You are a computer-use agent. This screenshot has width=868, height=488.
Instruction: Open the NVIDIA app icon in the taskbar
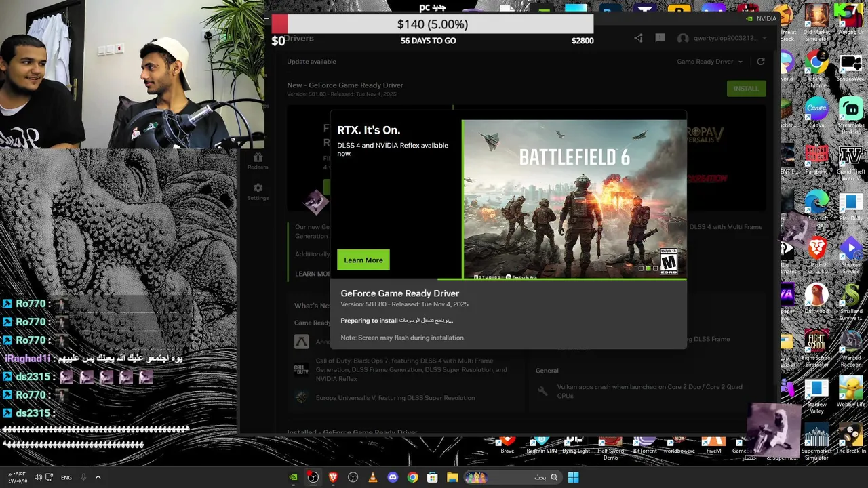(x=293, y=477)
